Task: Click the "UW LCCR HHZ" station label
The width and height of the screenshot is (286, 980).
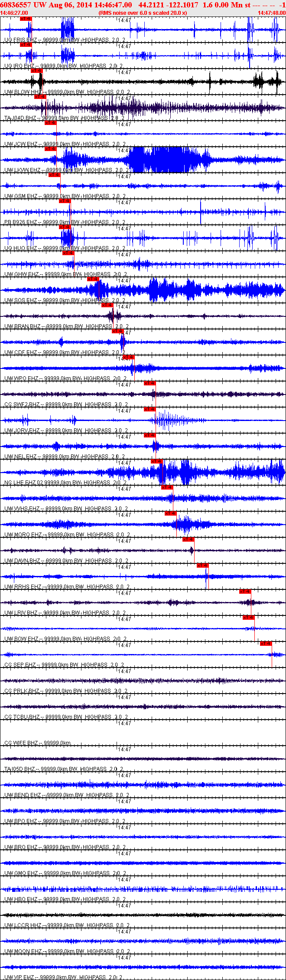Action: [x=23, y=925]
